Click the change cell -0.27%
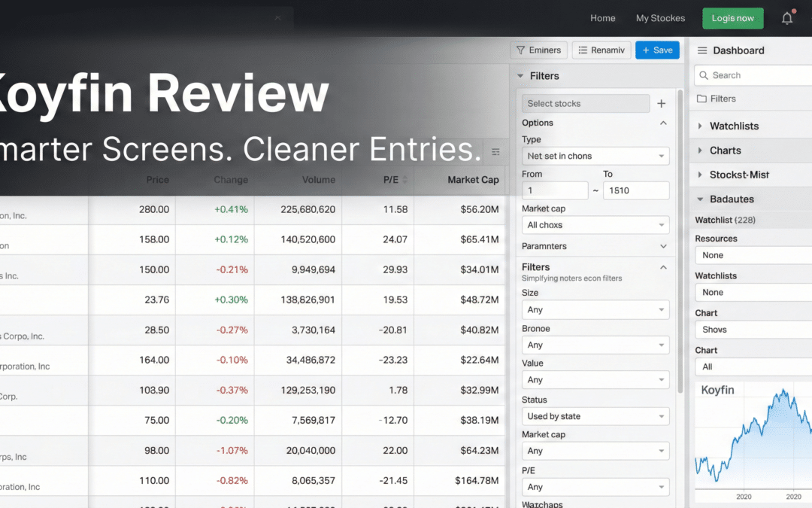Viewport: 812px width, 508px height. coord(232,330)
